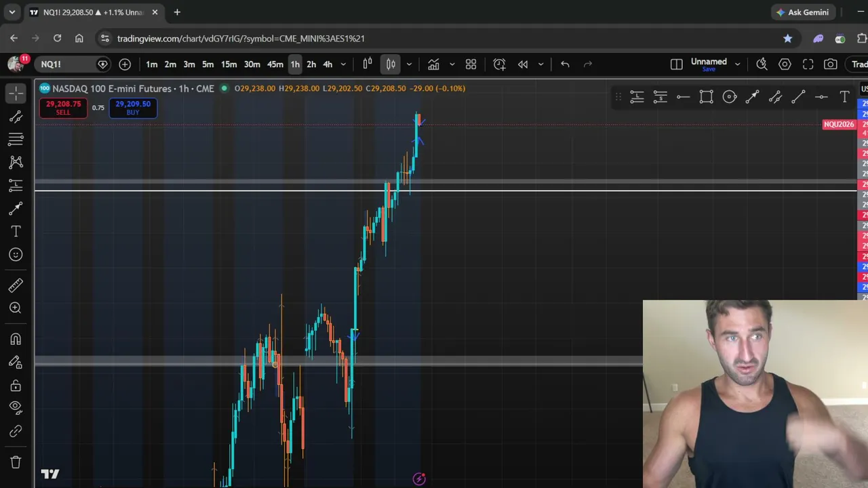Screen dimensions: 868x488
Task: Toggle lock all drawings
Action: point(16,386)
